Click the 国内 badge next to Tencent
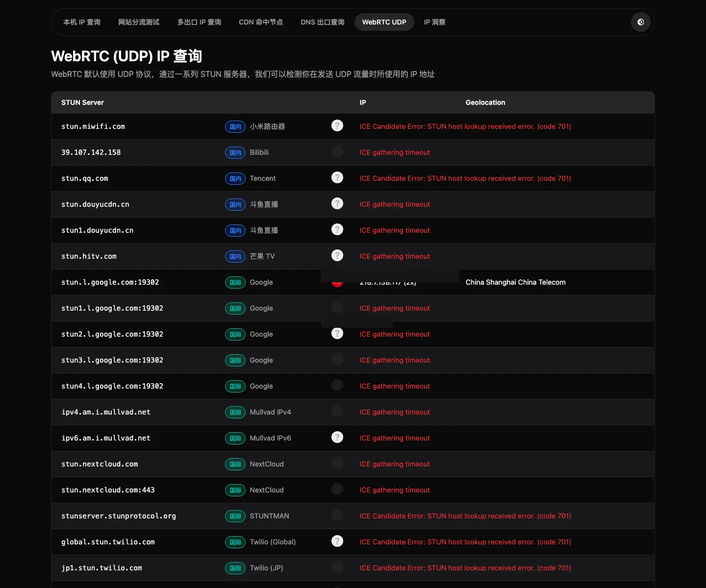This screenshot has height=588, width=706. [235, 178]
